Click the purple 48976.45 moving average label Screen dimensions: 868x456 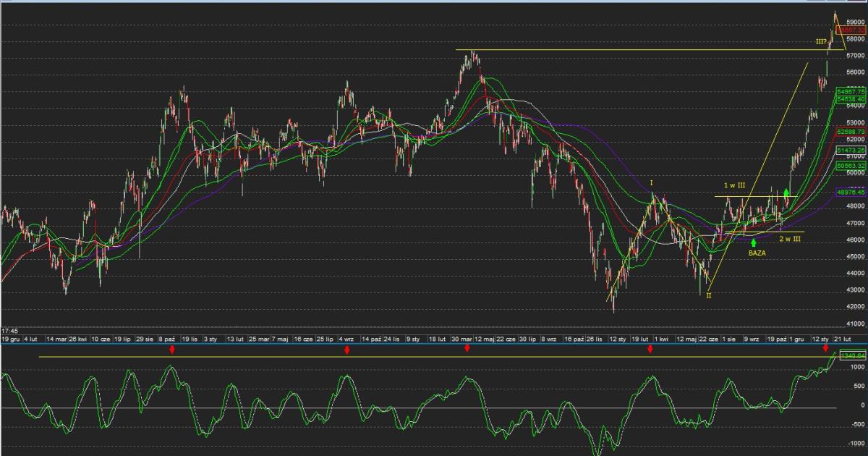pos(851,193)
